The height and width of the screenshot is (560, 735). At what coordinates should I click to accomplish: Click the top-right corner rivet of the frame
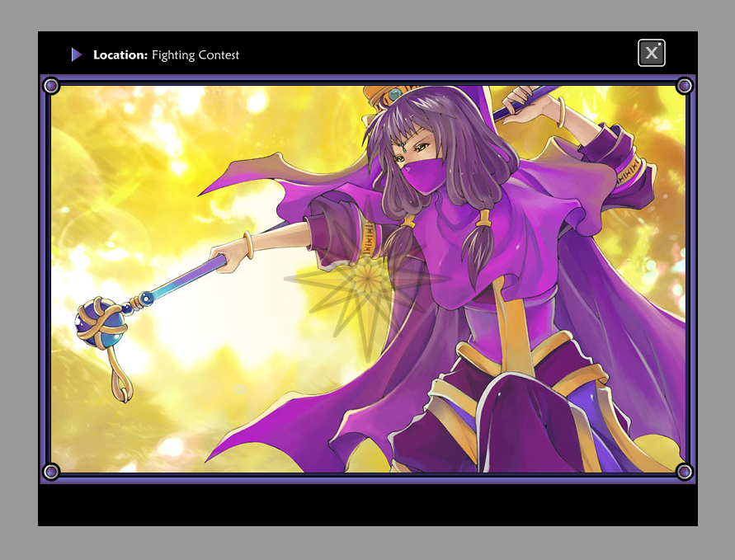[x=684, y=86]
